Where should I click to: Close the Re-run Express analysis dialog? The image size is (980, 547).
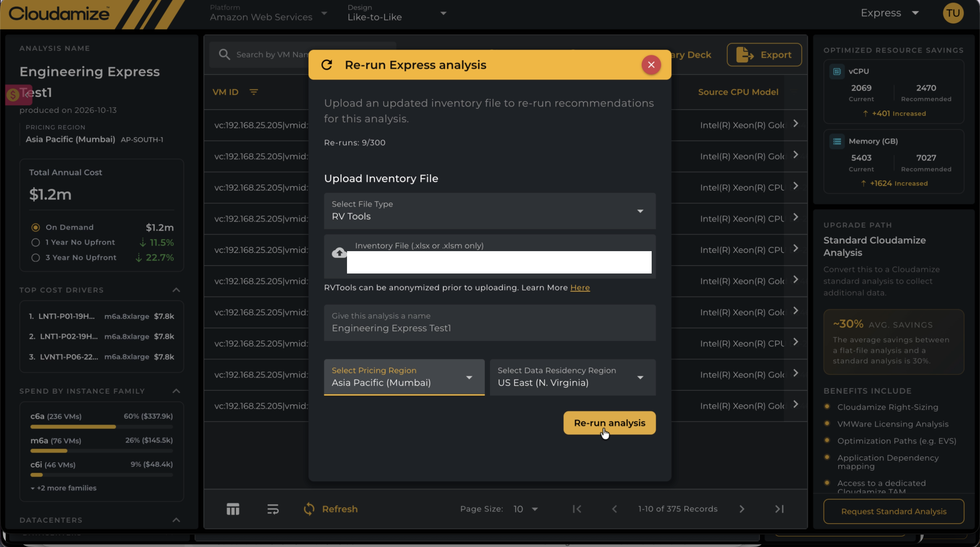coord(651,65)
